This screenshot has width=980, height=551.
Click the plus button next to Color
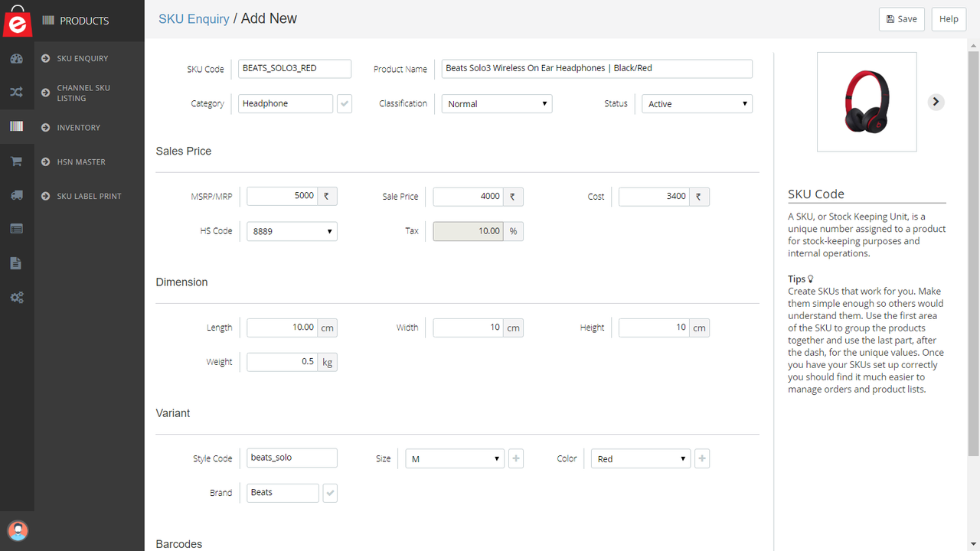(x=702, y=458)
